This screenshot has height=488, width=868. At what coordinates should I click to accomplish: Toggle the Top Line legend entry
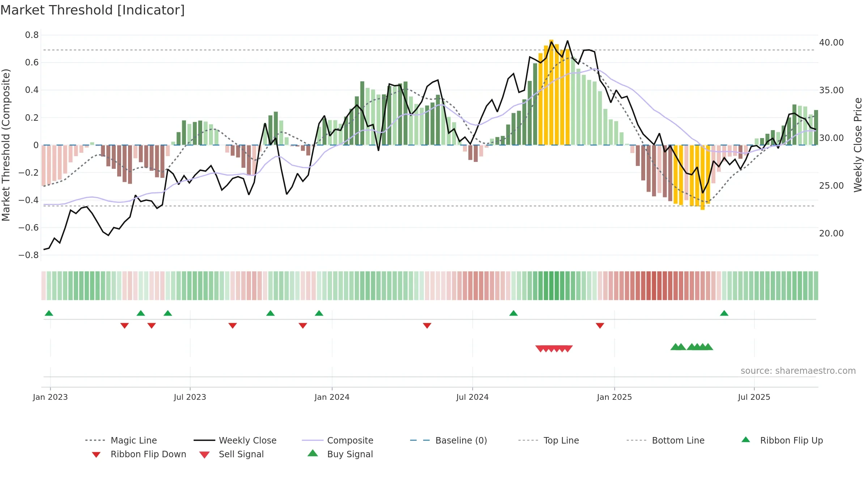(x=549, y=440)
